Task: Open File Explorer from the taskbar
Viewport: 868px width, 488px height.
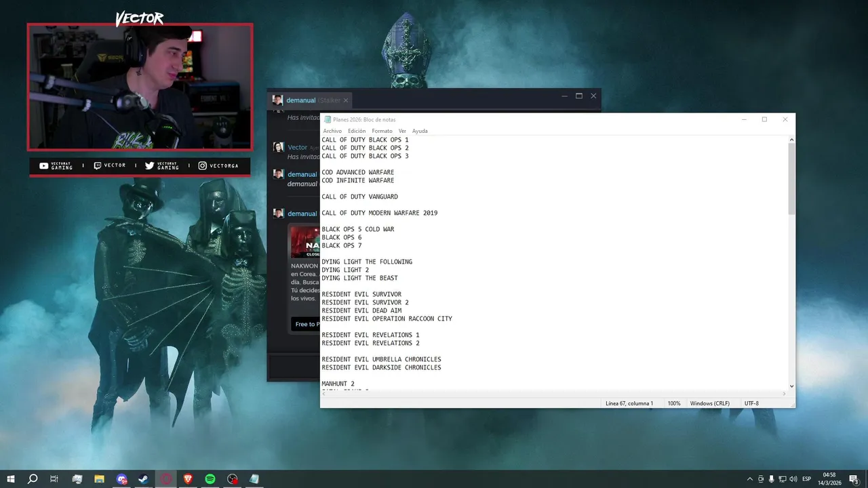Action: pos(99,479)
